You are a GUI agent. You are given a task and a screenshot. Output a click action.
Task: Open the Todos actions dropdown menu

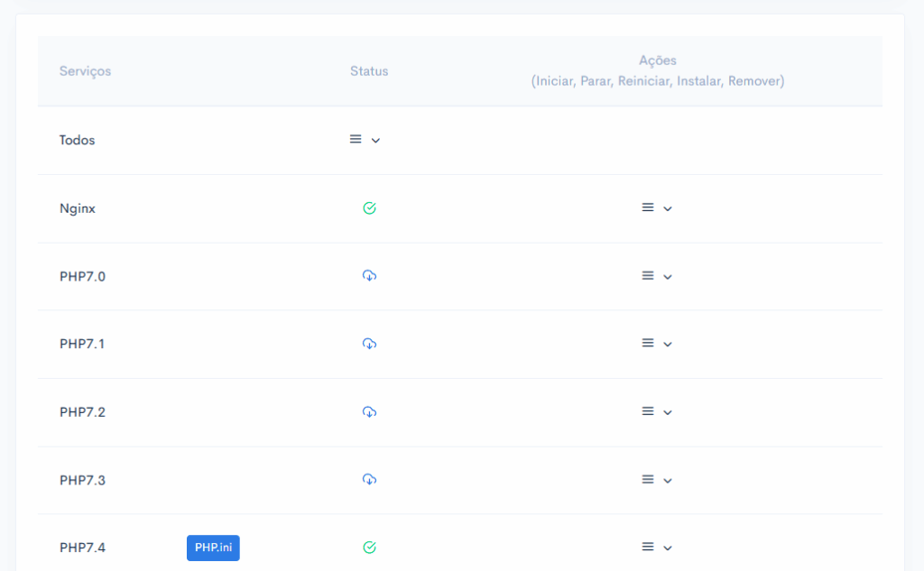click(x=365, y=140)
